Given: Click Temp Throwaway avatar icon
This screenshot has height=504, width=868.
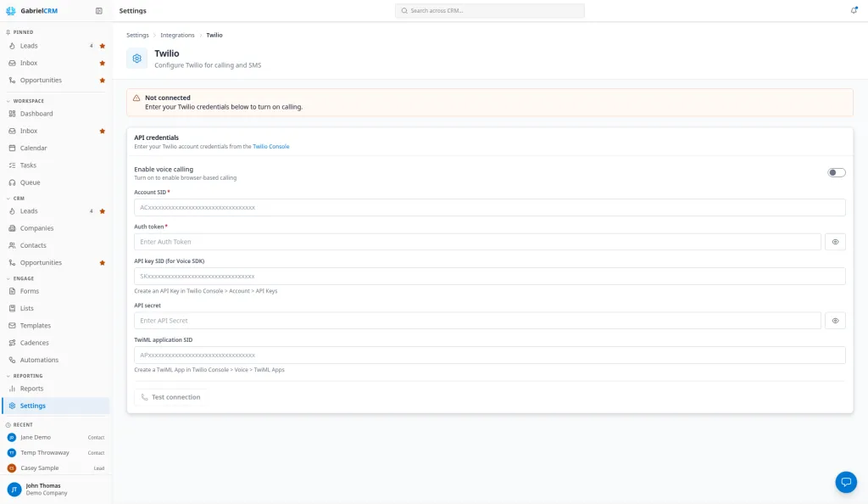Looking at the screenshot, I should 12,453.
